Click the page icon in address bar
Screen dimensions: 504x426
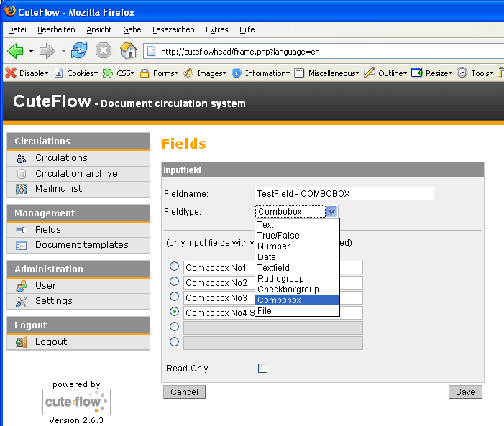coord(152,52)
